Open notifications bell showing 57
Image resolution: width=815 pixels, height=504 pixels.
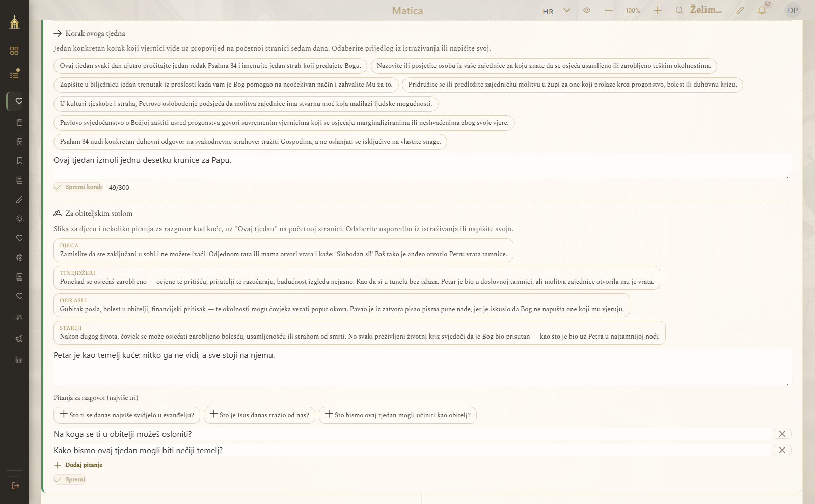pos(763,10)
